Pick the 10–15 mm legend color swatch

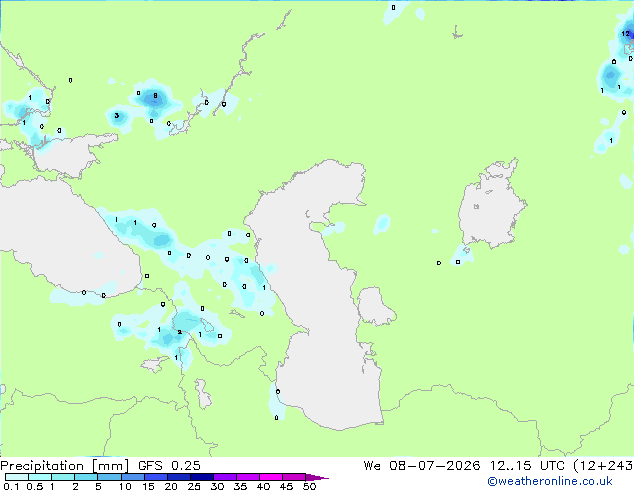click(x=133, y=477)
